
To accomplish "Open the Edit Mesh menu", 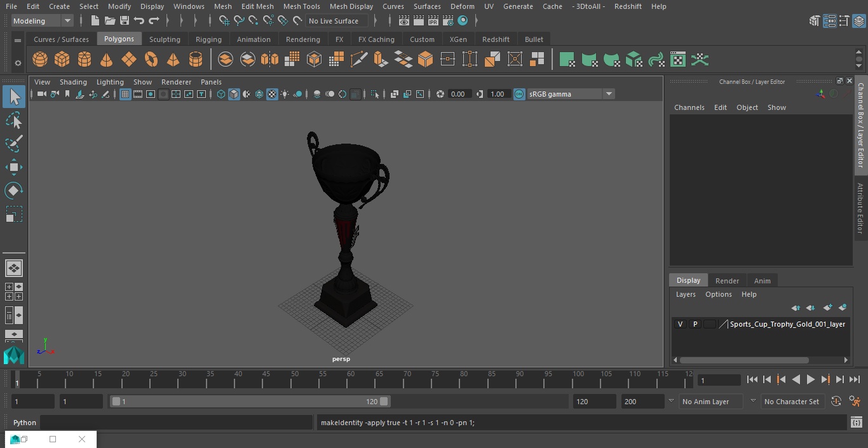I will pos(257,6).
